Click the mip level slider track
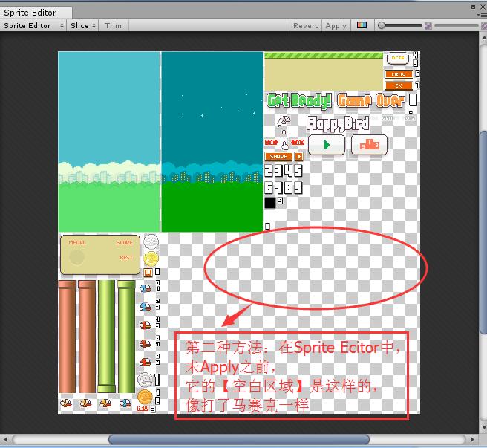 (456, 25)
